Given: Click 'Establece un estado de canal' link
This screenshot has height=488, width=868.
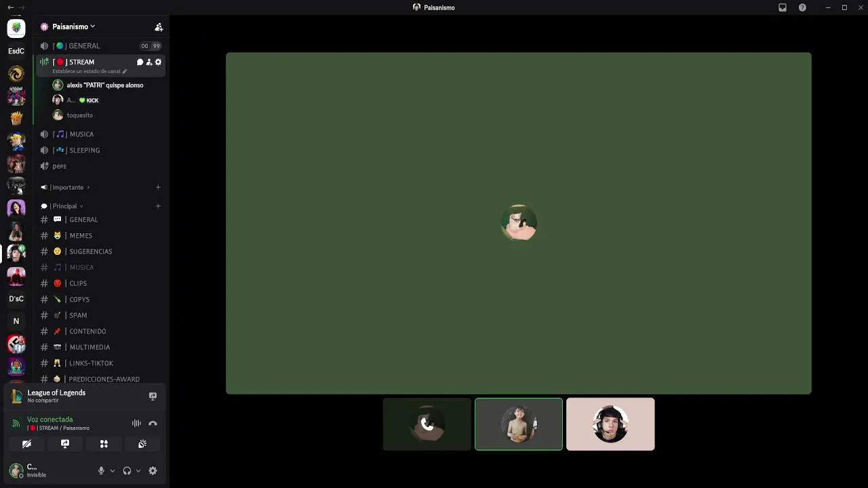Looking at the screenshot, I should [90, 71].
